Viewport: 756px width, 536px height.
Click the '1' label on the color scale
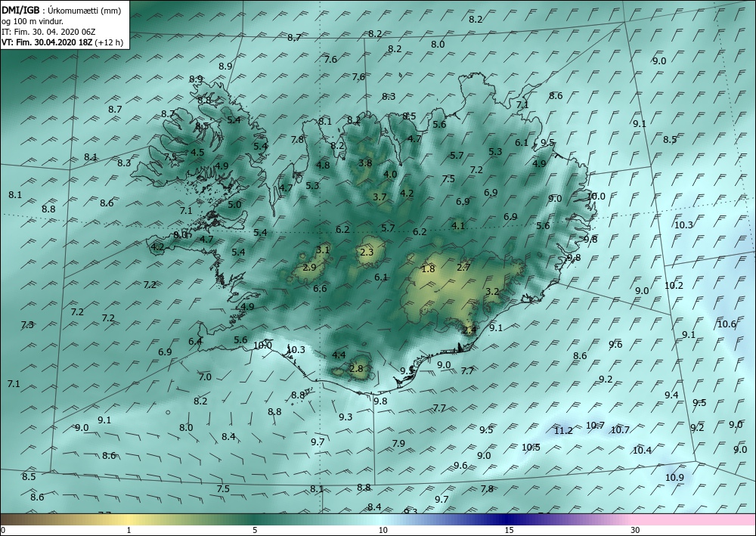(129, 531)
